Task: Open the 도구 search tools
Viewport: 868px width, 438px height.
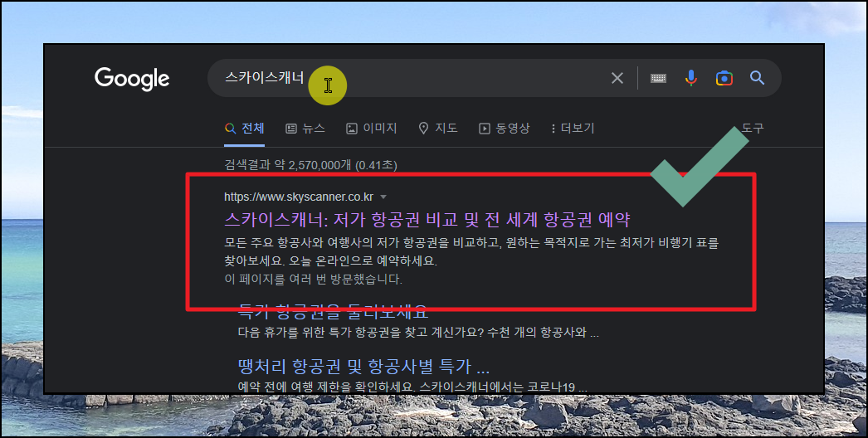Action: 753,129
